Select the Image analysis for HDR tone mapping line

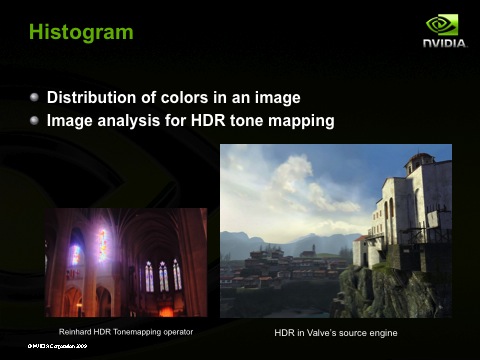[191, 121]
